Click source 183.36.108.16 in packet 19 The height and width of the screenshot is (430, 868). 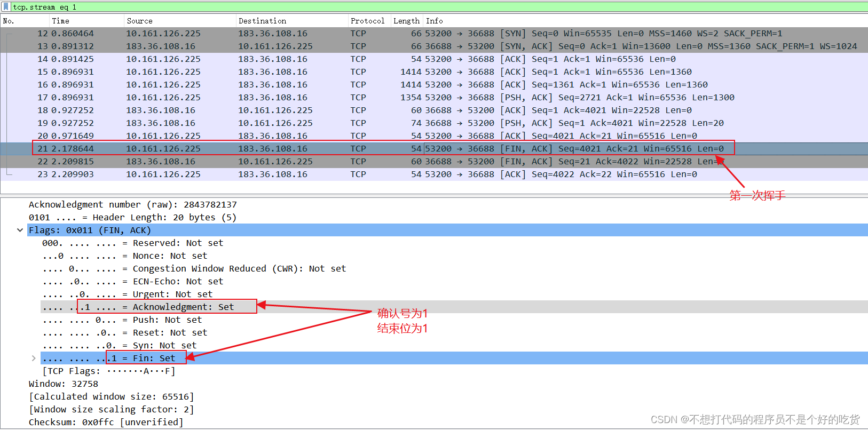click(161, 123)
